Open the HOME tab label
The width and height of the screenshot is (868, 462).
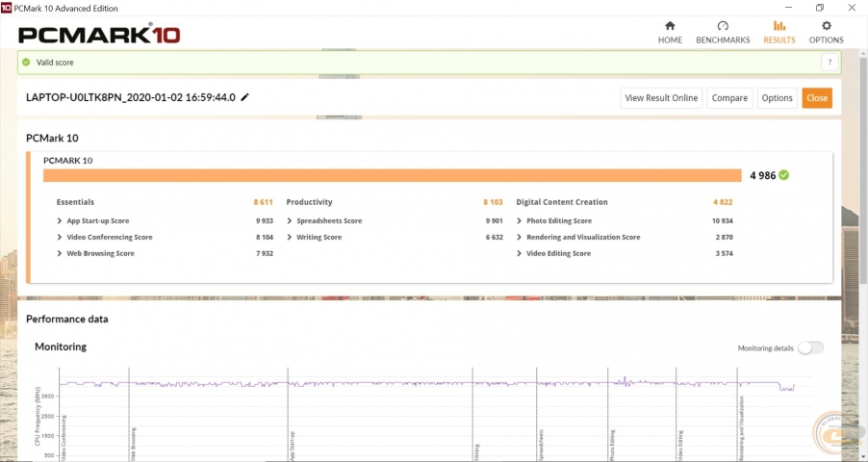670,39
